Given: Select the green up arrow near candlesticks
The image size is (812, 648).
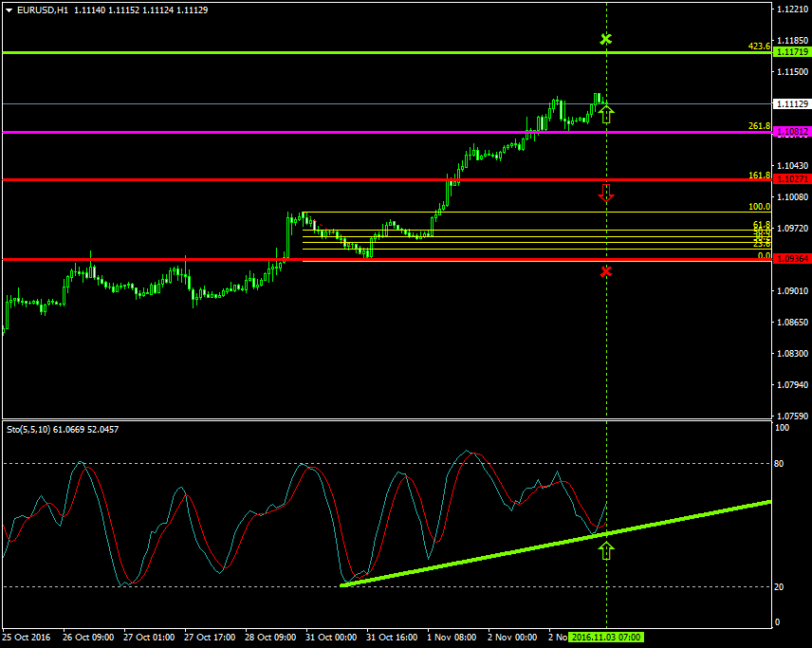Looking at the screenshot, I should 606,114.
